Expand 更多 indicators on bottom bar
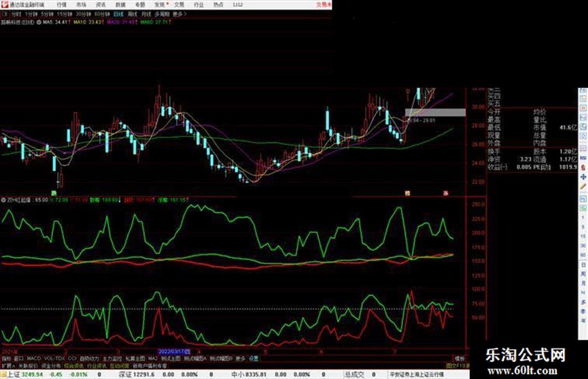The width and height of the screenshot is (588, 379). pyautogui.click(x=240, y=358)
